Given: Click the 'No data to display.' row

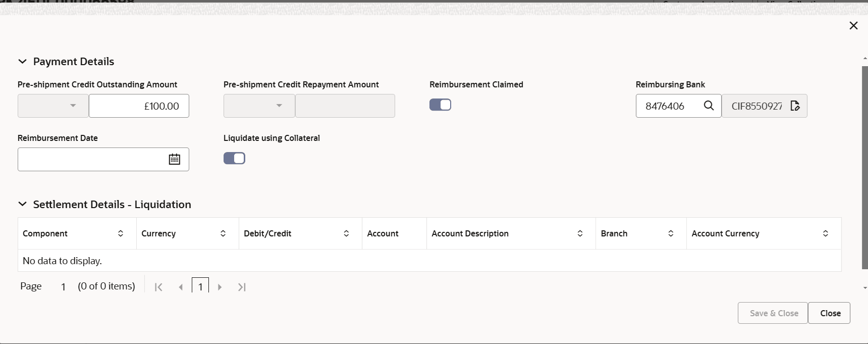Looking at the screenshot, I should (x=429, y=261).
